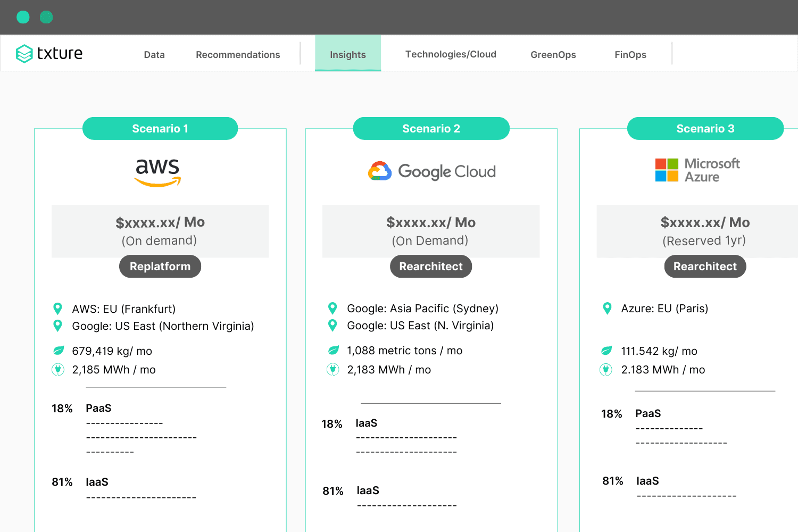Click power plug icon beside 2,185 MWh
The height and width of the screenshot is (532, 798).
[x=58, y=370]
